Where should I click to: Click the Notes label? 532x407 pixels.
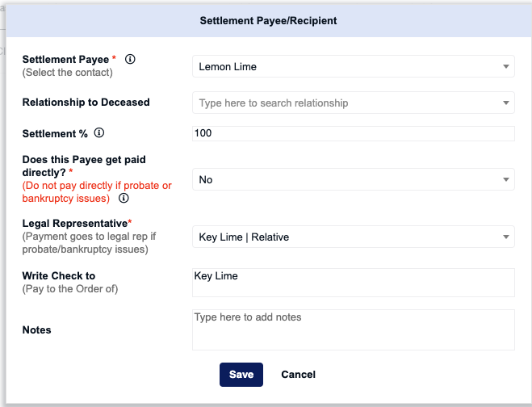coord(36,330)
